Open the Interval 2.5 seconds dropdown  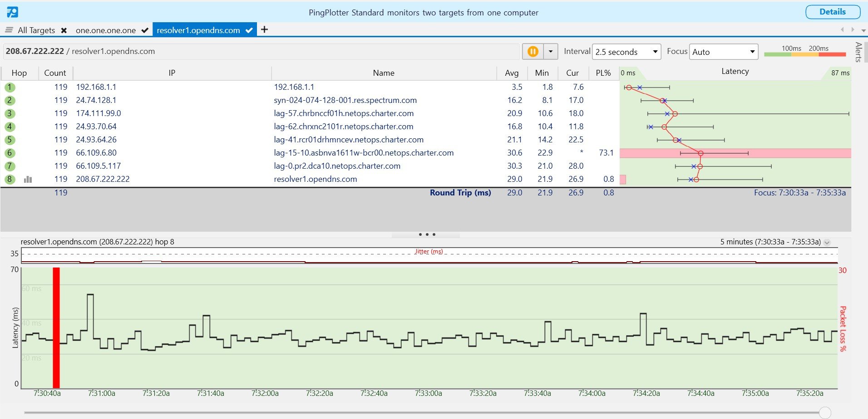pos(626,52)
